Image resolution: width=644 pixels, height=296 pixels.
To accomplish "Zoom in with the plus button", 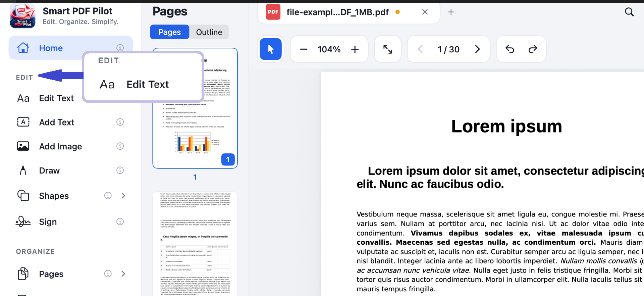I will coord(355,49).
